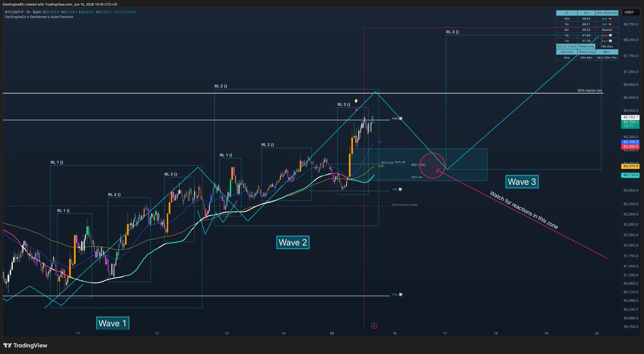644x354 pixels.
Task: Click the 'UK in 03h:14m' next session cell
Action: (x=606, y=57)
